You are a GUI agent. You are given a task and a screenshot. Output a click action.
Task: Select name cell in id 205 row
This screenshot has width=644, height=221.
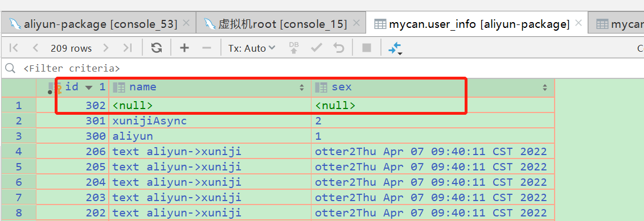coord(210,167)
